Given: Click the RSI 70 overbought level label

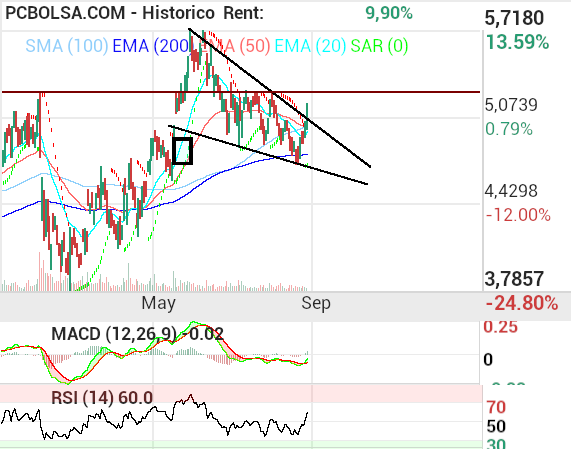Looking at the screenshot, I should [x=496, y=407].
